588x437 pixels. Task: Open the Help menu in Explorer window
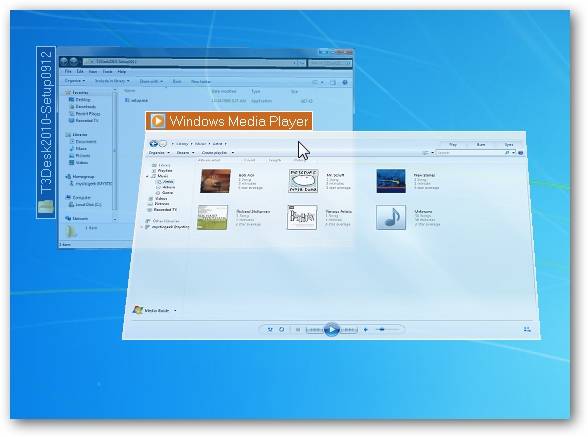point(122,71)
